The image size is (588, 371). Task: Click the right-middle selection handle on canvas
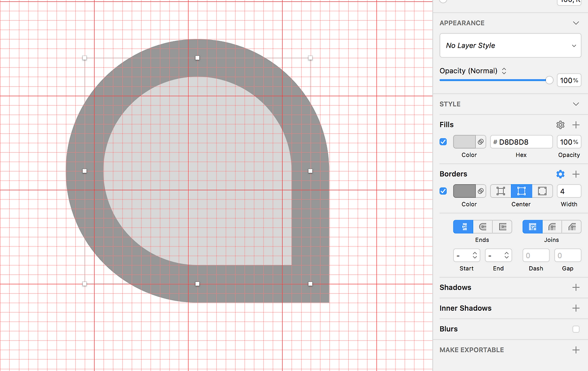[311, 171]
